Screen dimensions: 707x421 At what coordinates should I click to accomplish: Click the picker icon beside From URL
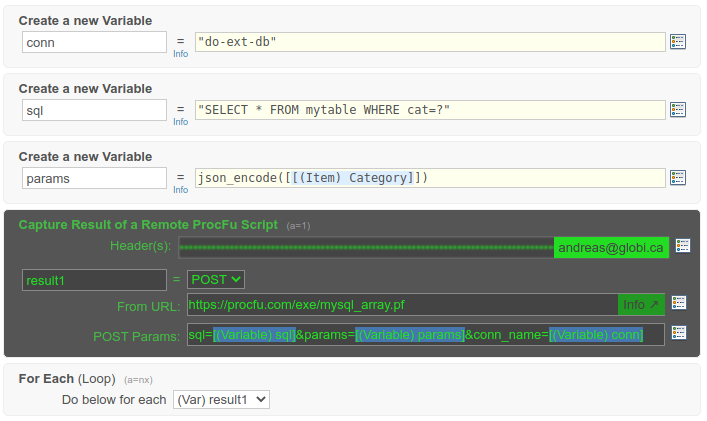tap(679, 304)
